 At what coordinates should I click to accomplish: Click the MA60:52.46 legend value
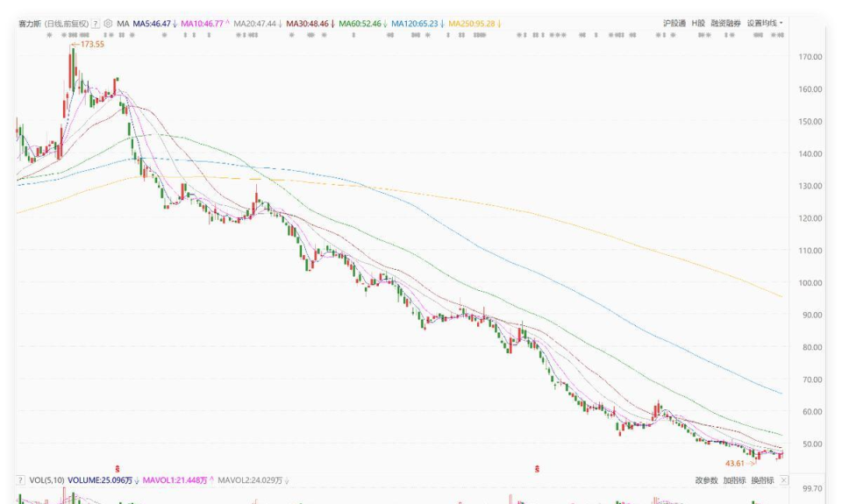[x=360, y=24]
